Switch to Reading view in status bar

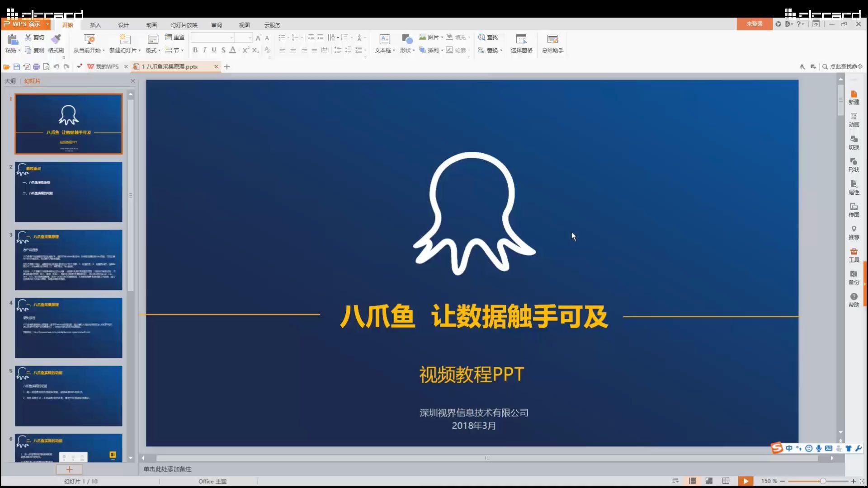pos(726,481)
